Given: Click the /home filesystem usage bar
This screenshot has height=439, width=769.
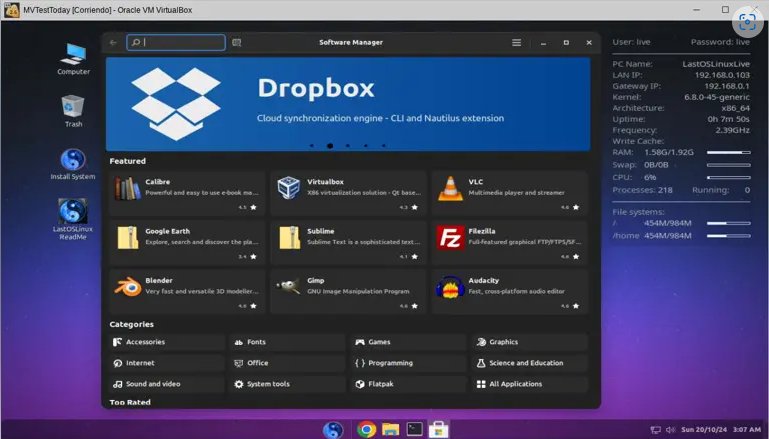Looking at the screenshot, I should click(x=728, y=236).
